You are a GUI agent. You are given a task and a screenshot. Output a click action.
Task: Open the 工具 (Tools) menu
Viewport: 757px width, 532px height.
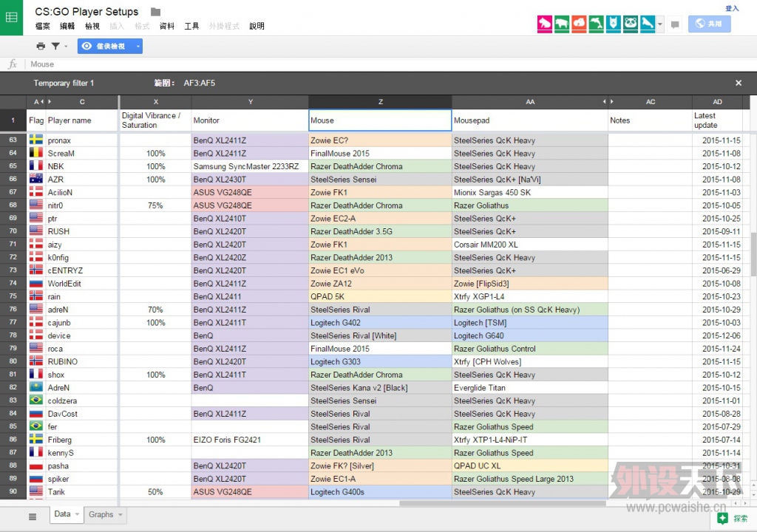click(x=191, y=26)
